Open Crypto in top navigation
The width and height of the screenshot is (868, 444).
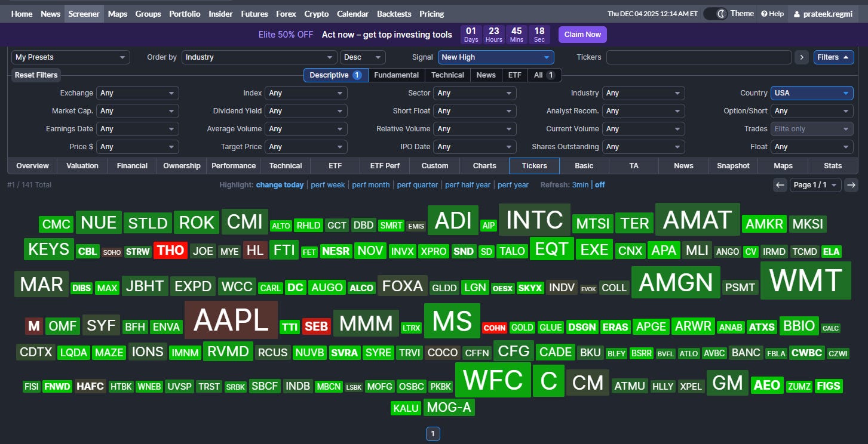tap(317, 14)
